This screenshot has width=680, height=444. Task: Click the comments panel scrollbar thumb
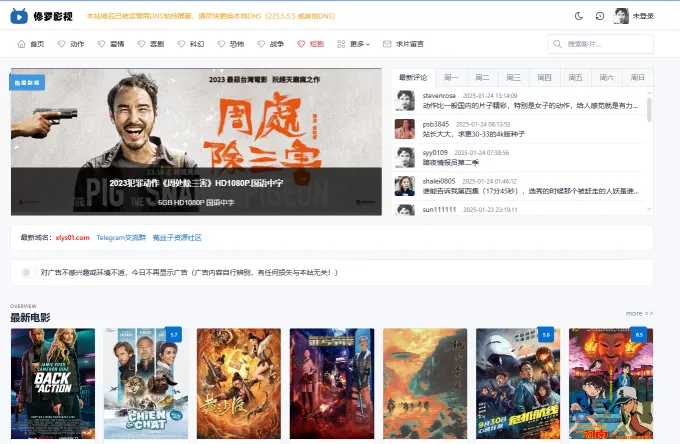[x=649, y=110]
